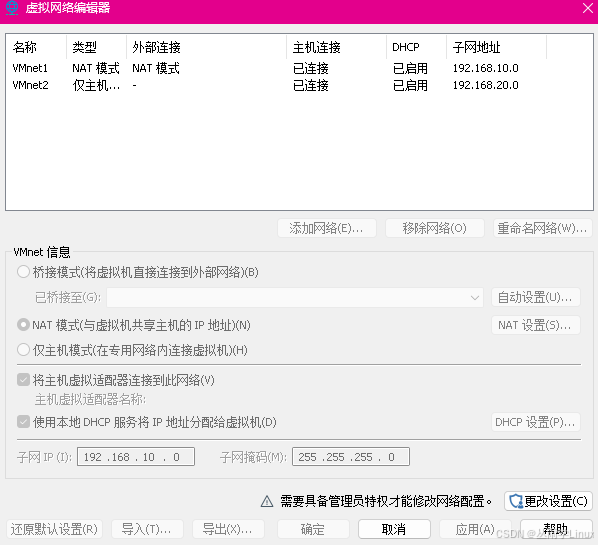Click the shield 更改设置(C) button

[x=548, y=501]
